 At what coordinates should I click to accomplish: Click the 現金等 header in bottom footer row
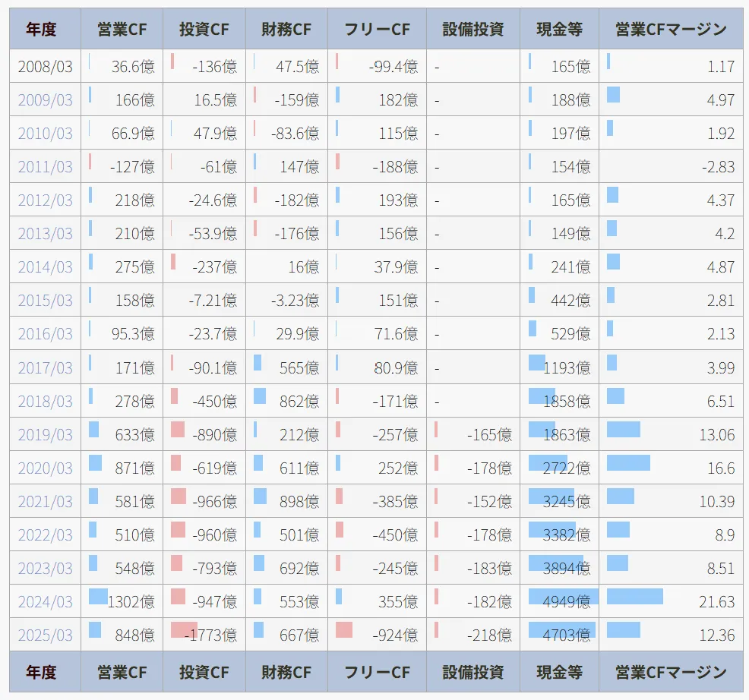coord(559,672)
